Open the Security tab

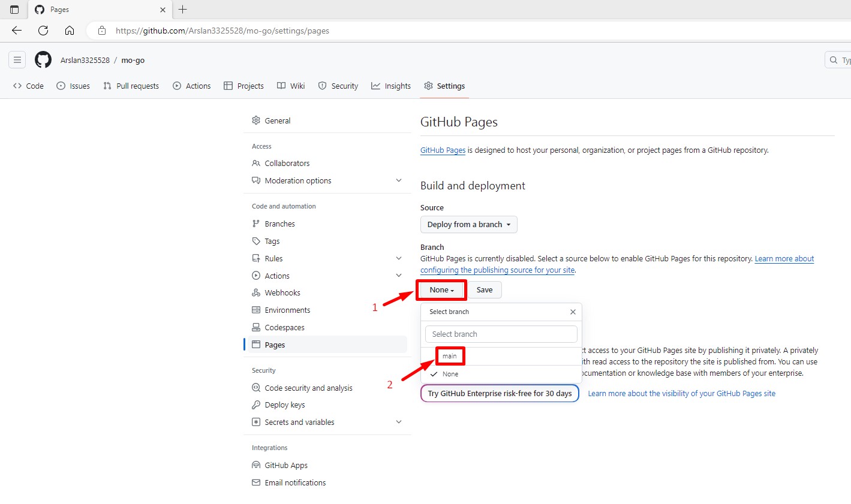338,86
